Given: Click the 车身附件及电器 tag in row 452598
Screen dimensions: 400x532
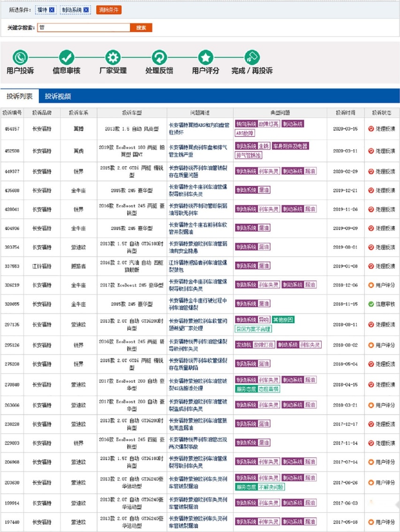Looking at the screenshot, I should pyautogui.click(x=290, y=146).
